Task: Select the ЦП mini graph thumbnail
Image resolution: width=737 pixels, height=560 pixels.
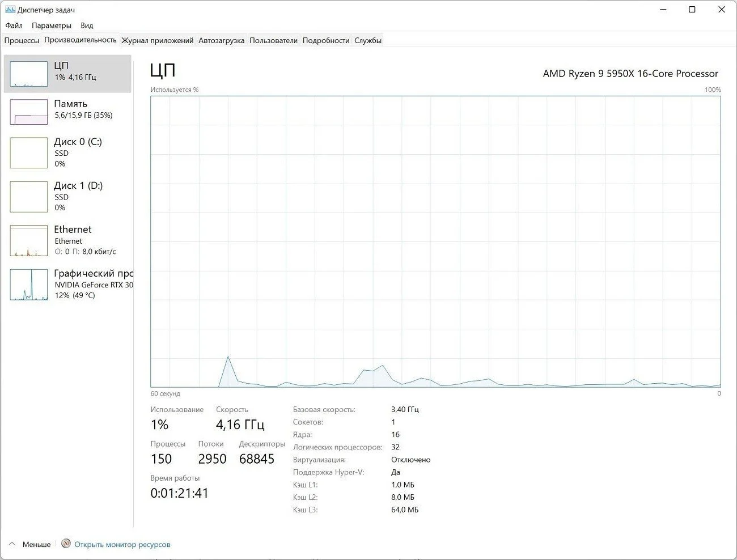Action: [29, 74]
